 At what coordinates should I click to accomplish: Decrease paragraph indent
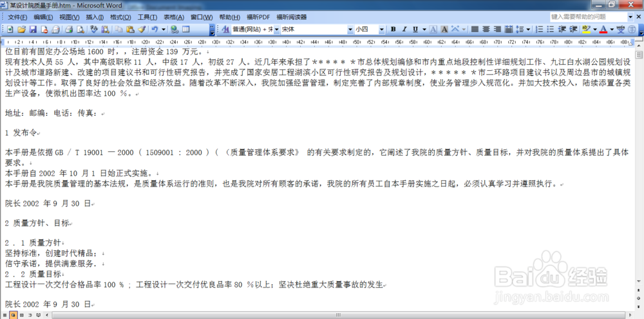pos(562,29)
